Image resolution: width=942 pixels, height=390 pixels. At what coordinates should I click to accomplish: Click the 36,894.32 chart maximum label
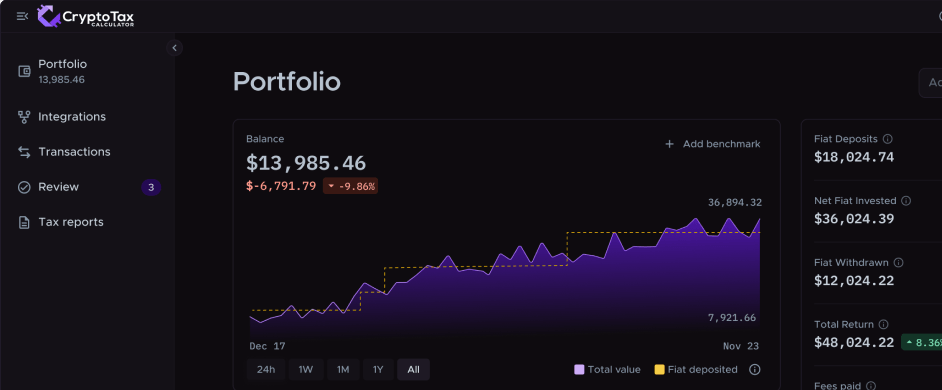[735, 203]
